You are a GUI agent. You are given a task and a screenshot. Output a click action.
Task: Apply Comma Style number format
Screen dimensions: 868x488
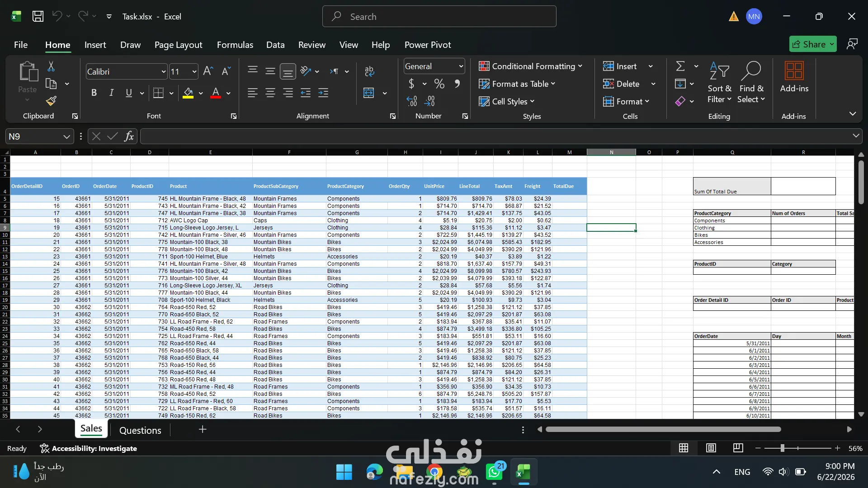458,84
